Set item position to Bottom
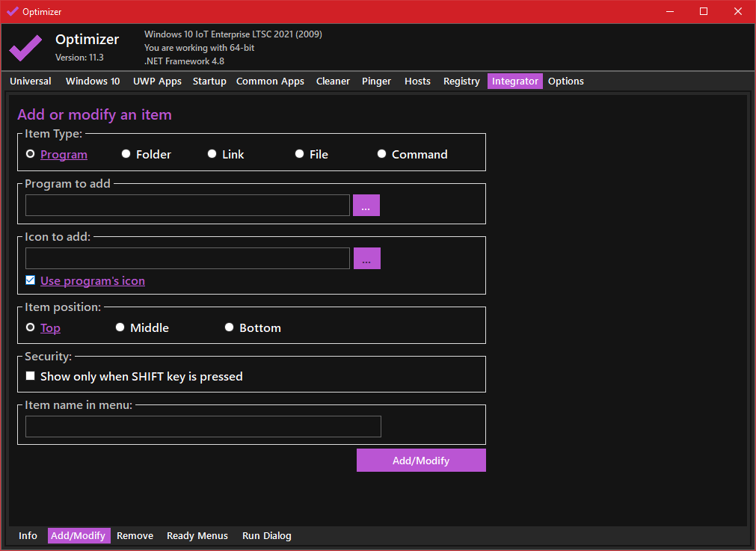The width and height of the screenshot is (756, 551). 230,327
